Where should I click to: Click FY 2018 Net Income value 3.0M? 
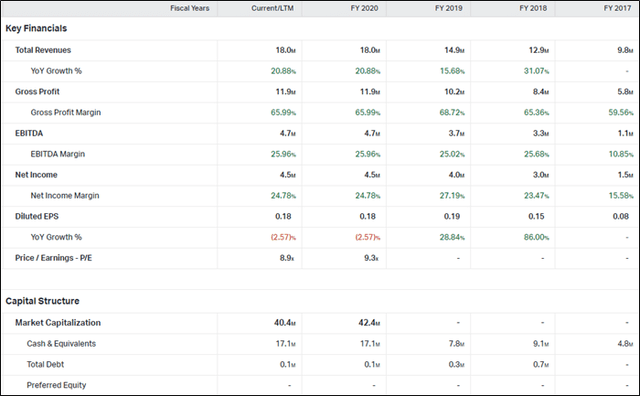[x=541, y=175]
